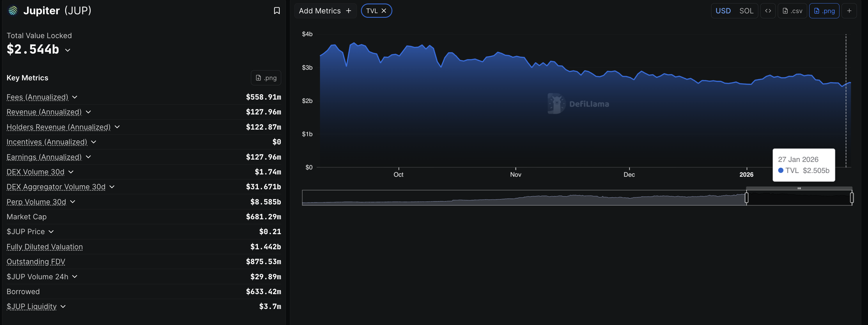Download Key Metrics as .png
Screen dimensions: 868x325
pyautogui.click(x=266, y=78)
